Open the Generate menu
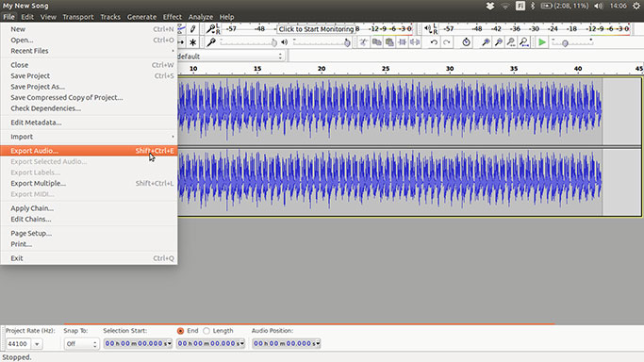644x362 pixels. [141, 17]
